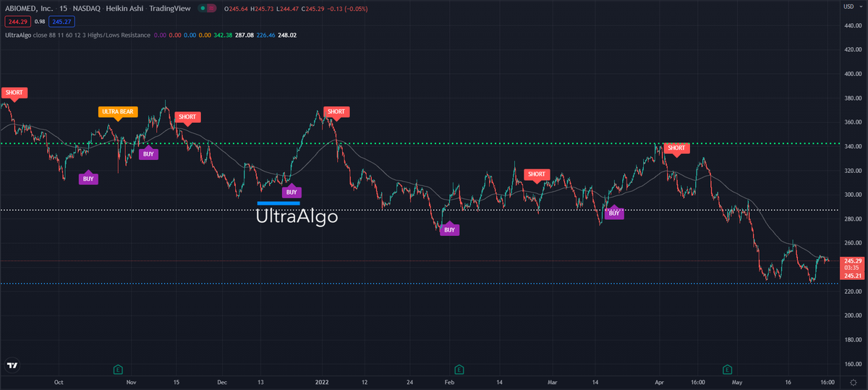The width and height of the screenshot is (868, 390).
Task: Click the SHORT label in late February
Action: pyautogui.click(x=537, y=174)
